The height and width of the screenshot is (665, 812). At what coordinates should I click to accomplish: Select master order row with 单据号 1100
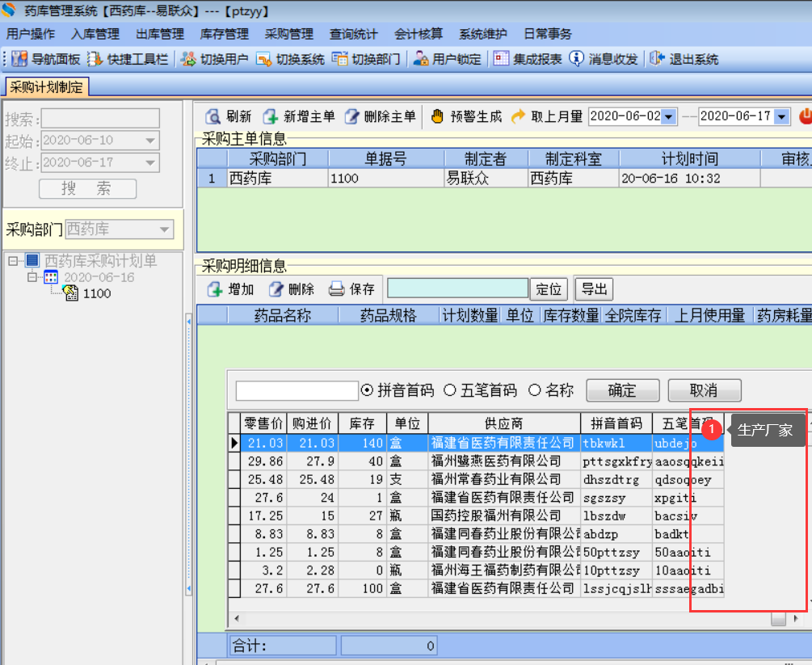[x=504, y=178]
